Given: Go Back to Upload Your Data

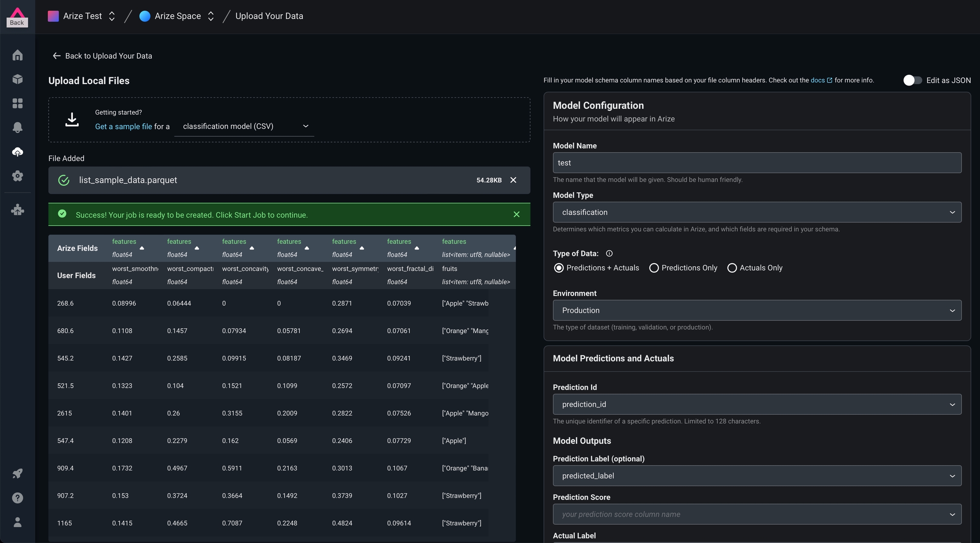Looking at the screenshot, I should [x=102, y=56].
